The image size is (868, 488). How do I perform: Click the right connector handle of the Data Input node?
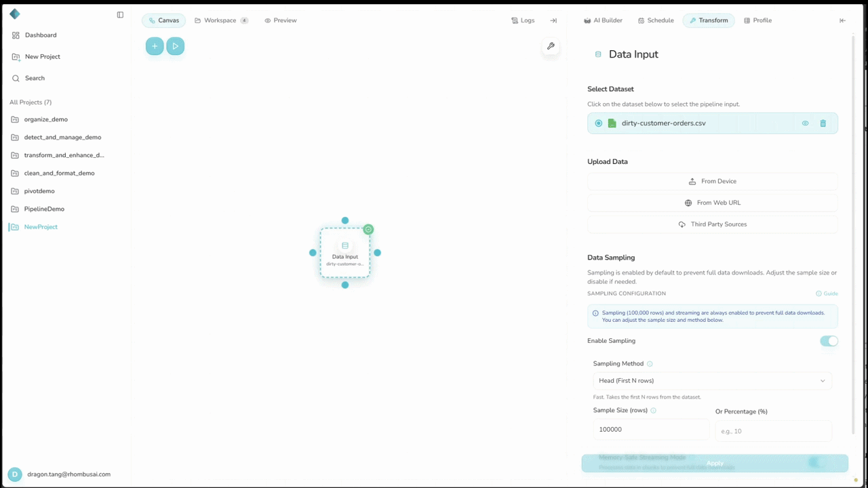(378, 253)
